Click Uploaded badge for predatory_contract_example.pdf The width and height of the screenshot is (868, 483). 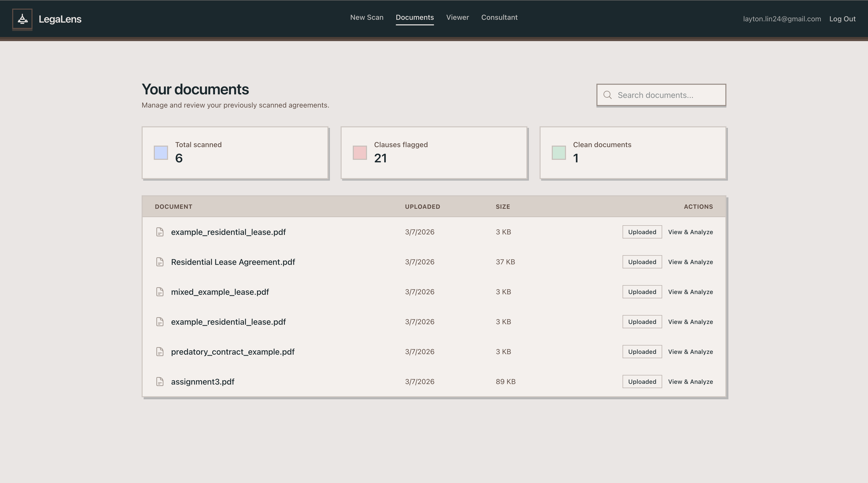pos(642,352)
